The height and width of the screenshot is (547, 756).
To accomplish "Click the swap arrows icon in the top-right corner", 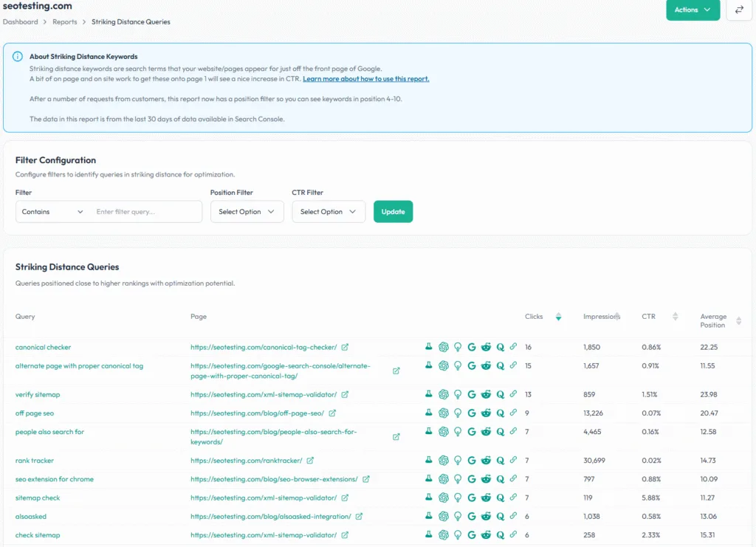I will pos(739,10).
